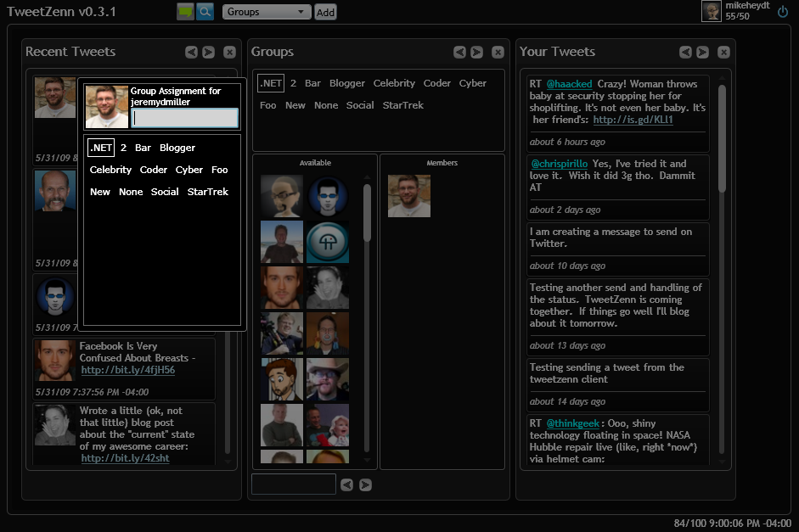This screenshot has height=532, width=799.
Task: Focus the text box below Available list
Action: tap(294, 484)
